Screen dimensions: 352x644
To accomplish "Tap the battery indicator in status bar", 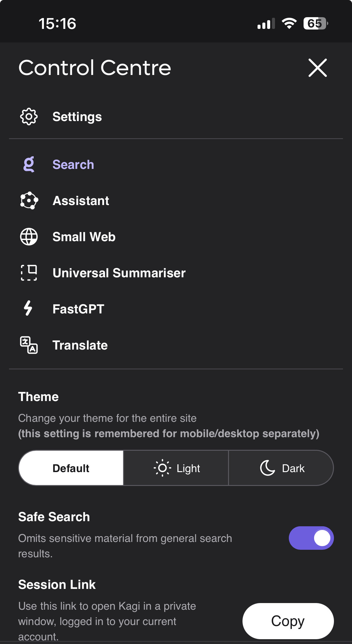I will 315,23.
